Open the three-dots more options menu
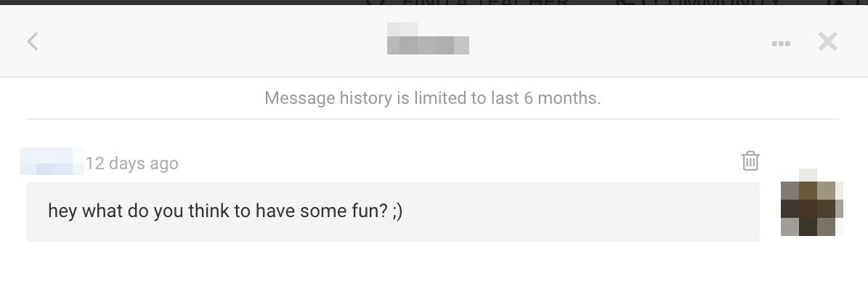This screenshot has height=297, width=868. pos(781,44)
